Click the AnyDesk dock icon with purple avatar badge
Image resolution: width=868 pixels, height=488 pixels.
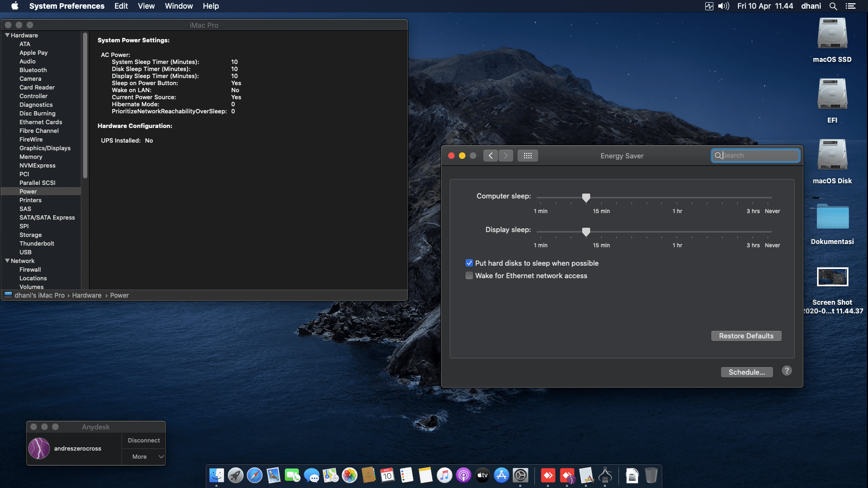click(567, 476)
